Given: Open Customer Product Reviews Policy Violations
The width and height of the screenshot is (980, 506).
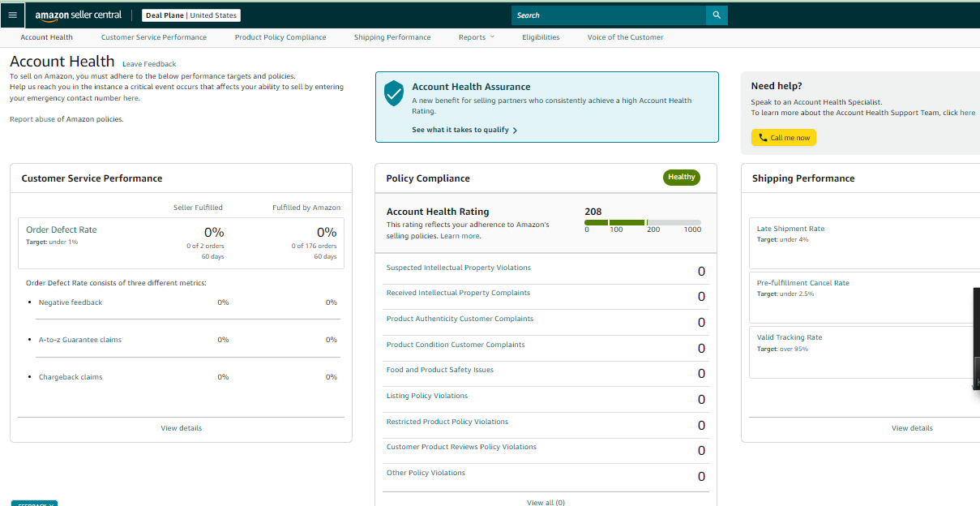Looking at the screenshot, I should click(x=461, y=447).
